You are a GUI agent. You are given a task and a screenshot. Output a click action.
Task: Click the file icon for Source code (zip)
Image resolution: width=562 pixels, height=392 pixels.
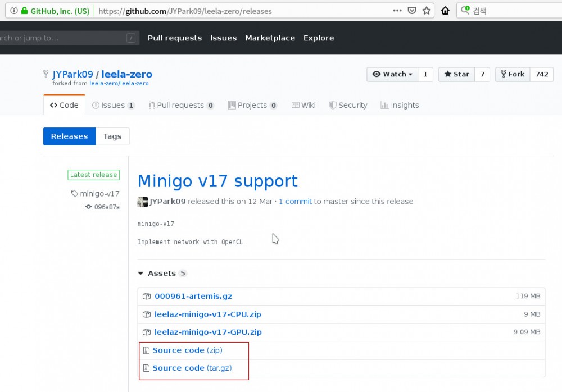point(146,350)
